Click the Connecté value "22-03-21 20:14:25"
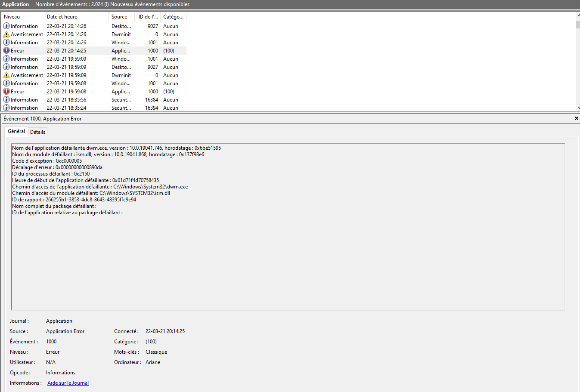 coord(165,331)
